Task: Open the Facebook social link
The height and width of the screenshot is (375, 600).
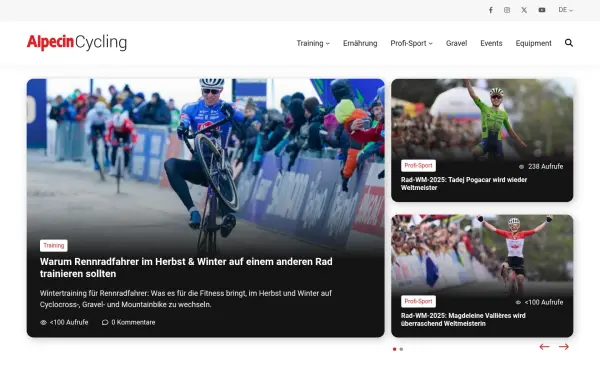Action: pos(491,10)
